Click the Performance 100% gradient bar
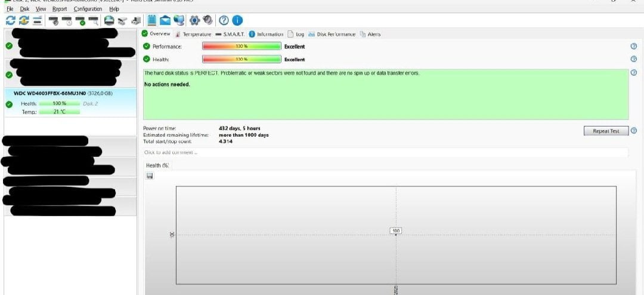 coord(242,47)
